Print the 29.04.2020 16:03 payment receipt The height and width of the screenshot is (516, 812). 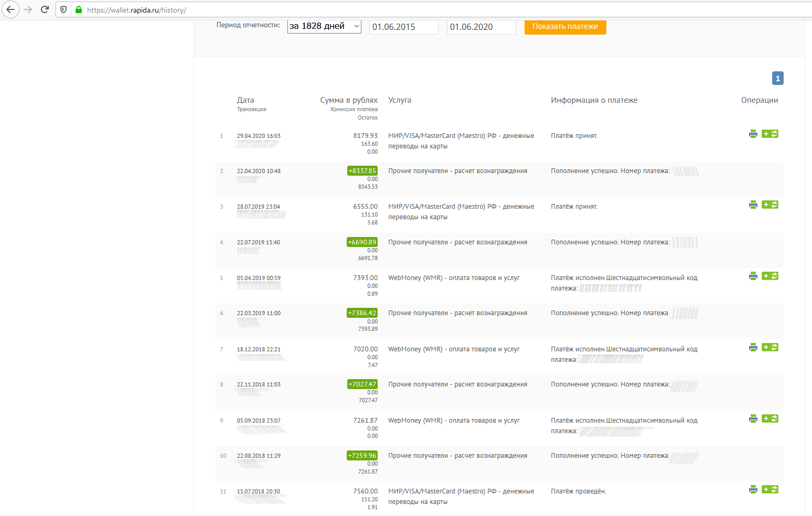tap(753, 134)
